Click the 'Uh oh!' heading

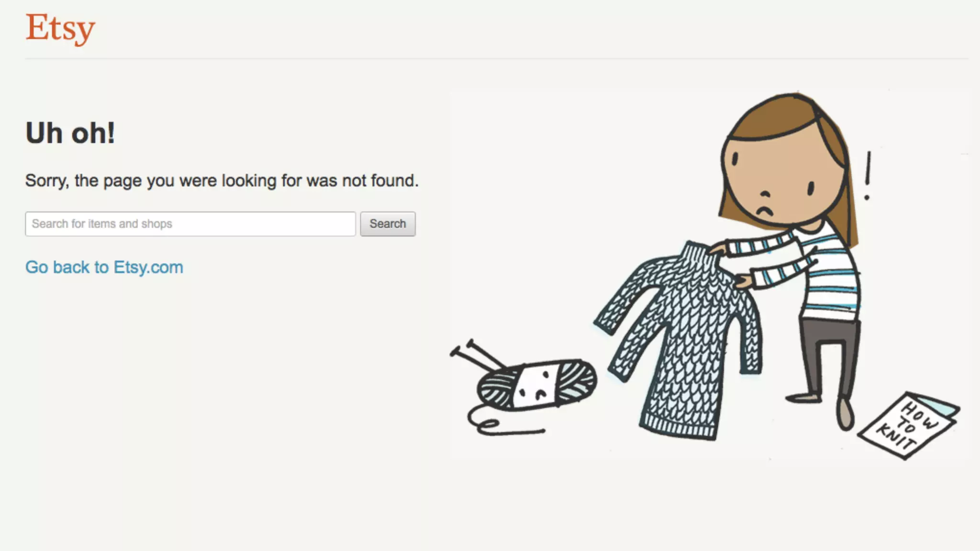click(70, 133)
